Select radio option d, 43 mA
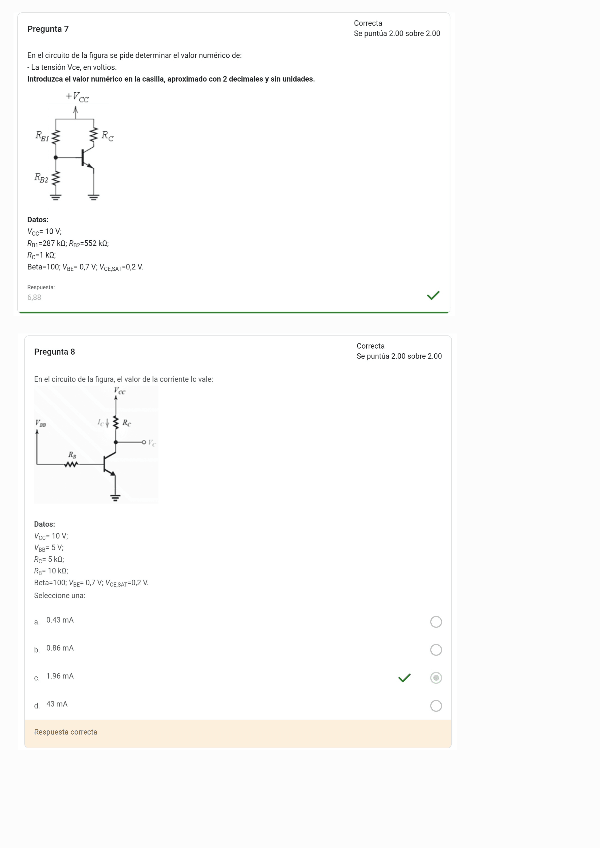Image resolution: width=600 pixels, height=848 pixels. coord(436,705)
